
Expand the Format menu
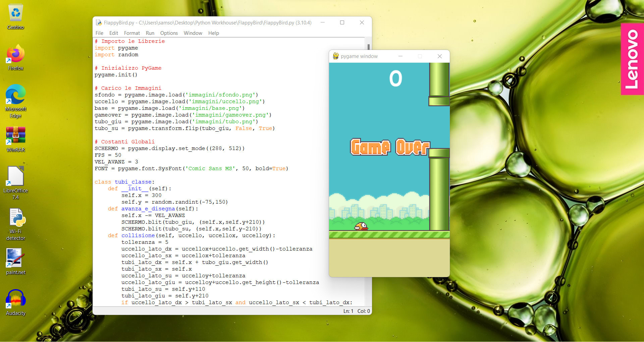[132, 33]
